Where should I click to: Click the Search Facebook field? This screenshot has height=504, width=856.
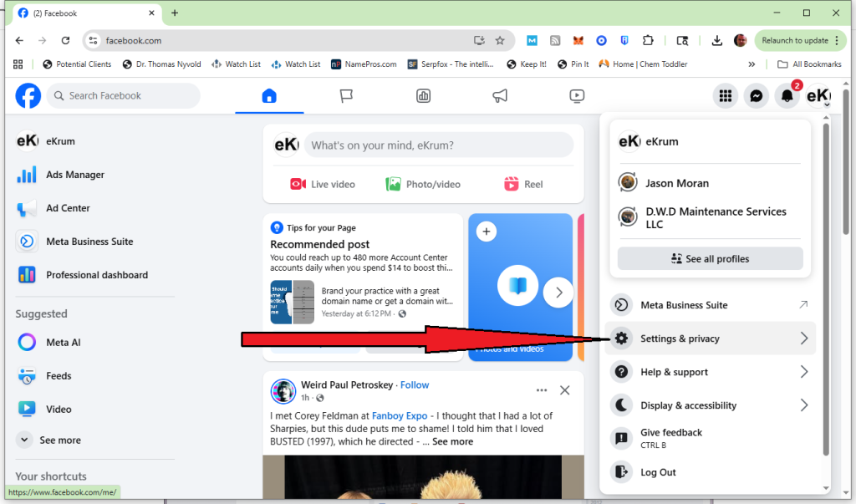tap(125, 96)
